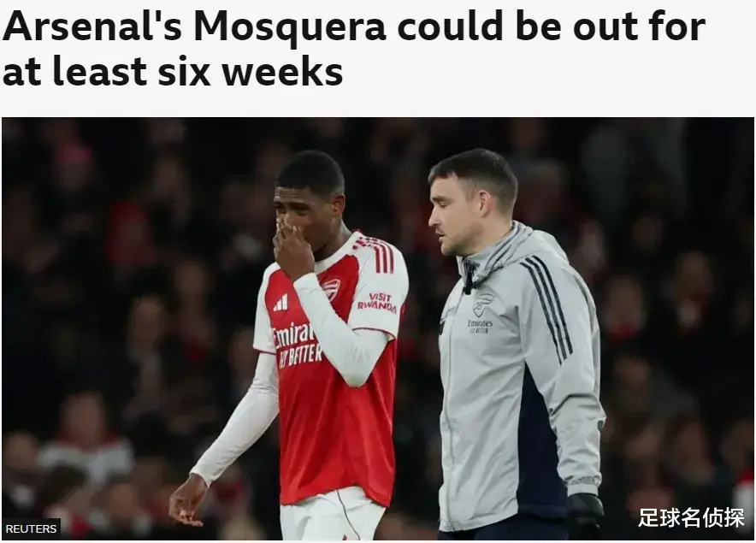Open the Arsenal Mosquera injury headline
Screen dimensions: 756x543
[x=353, y=47]
